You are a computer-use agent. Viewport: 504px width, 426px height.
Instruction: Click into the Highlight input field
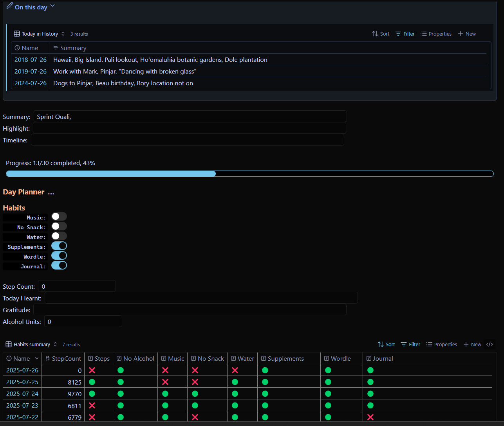[x=189, y=128]
